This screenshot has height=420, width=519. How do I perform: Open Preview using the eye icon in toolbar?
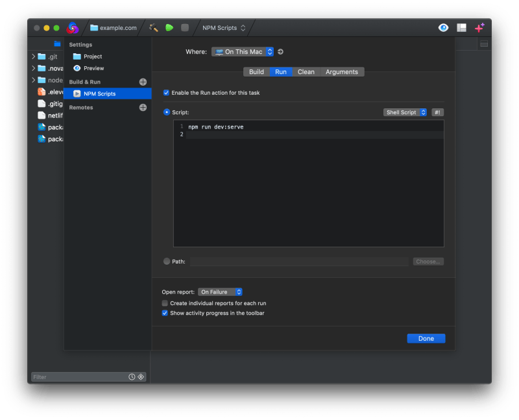[443, 28]
